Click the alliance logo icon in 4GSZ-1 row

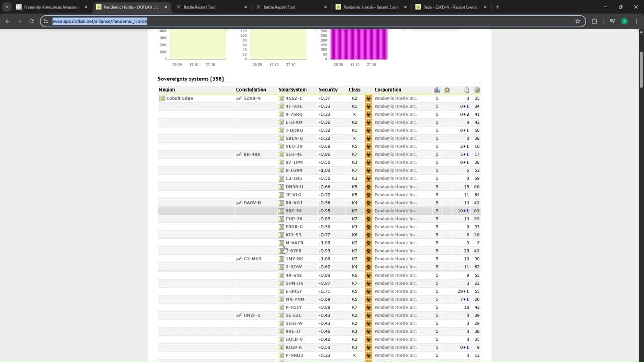(368, 98)
